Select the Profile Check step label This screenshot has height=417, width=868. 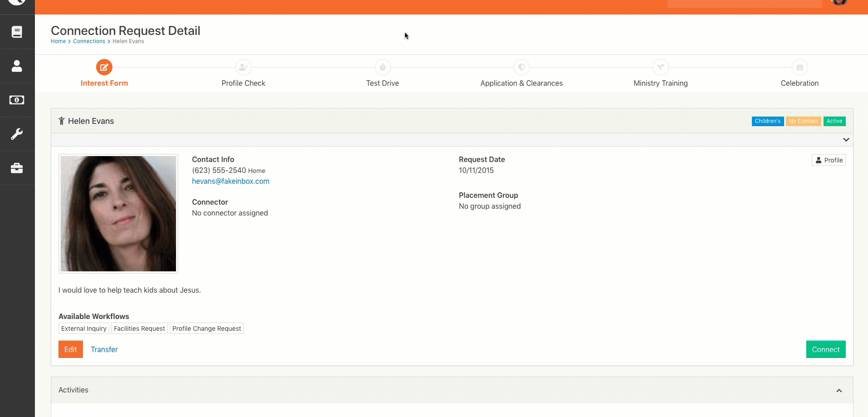coord(244,83)
